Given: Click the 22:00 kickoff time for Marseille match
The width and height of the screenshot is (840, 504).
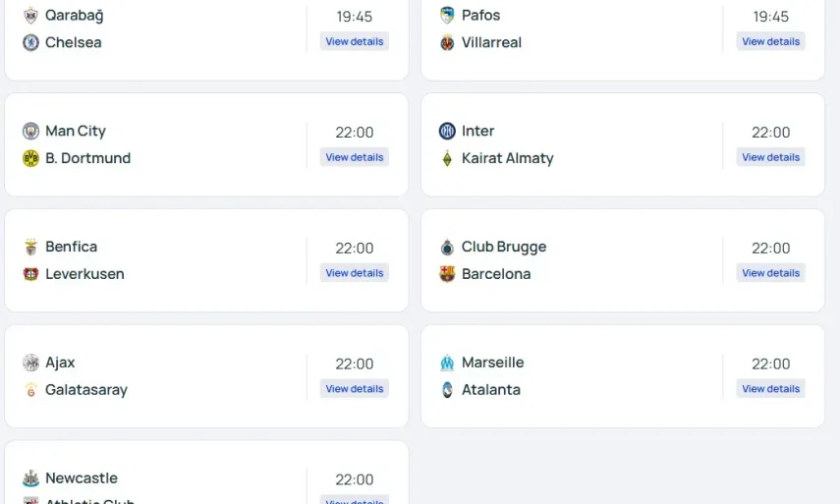Looking at the screenshot, I should (x=770, y=364).
